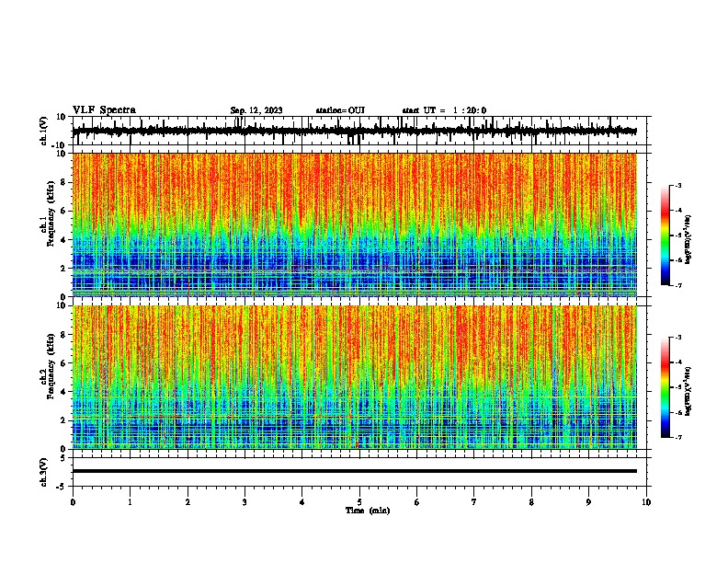Click the -7 label on ch.1 colorbar

coord(678,285)
